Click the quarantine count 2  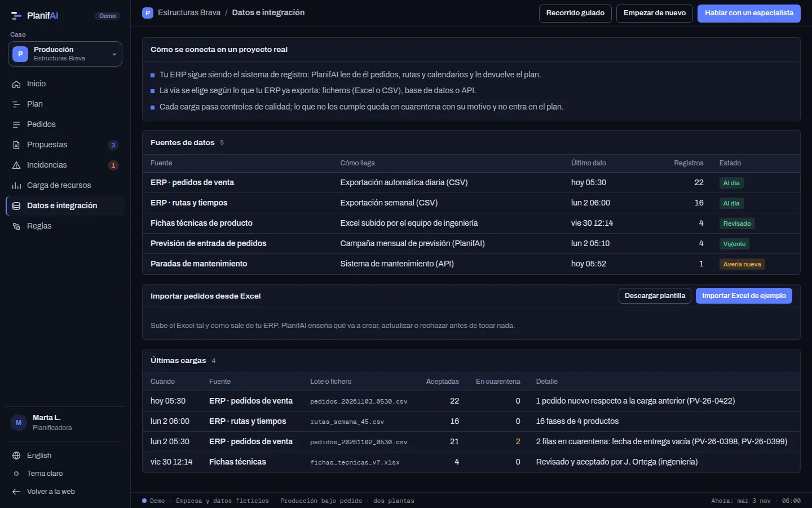pos(518,441)
